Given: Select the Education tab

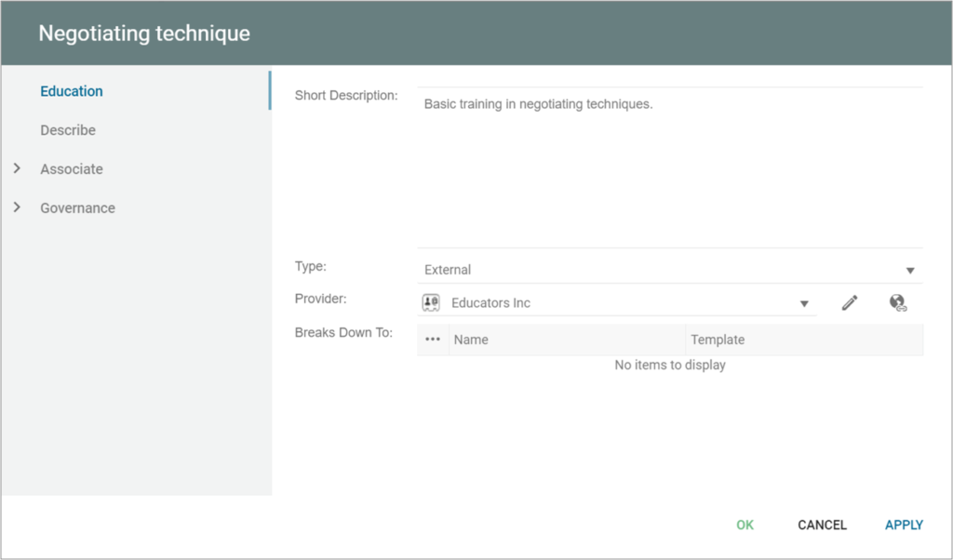Looking at the screenshot, I should 72,91.
